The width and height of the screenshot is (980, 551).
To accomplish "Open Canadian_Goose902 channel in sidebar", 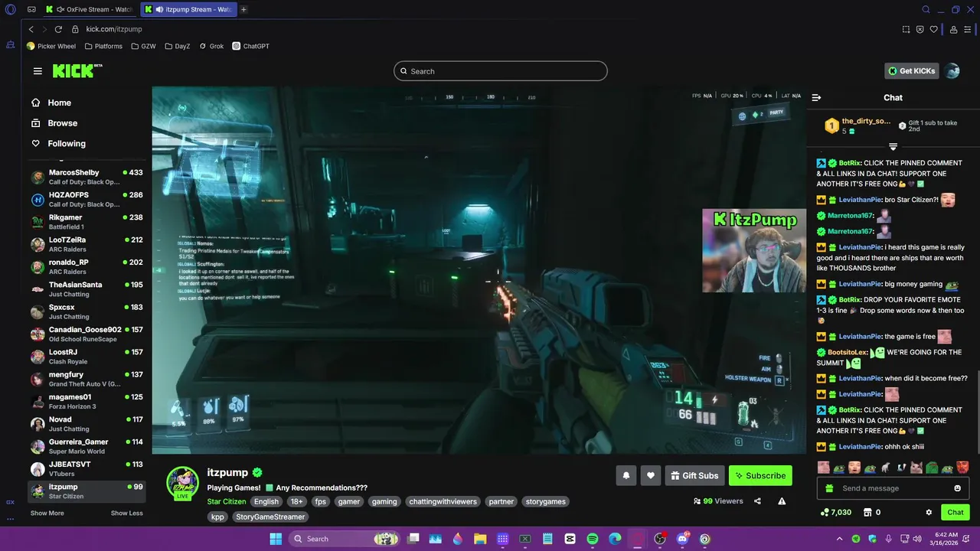I will click(x=87, y=334).
